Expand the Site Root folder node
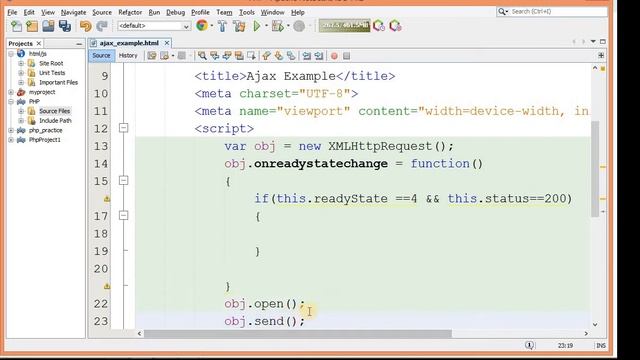This screenshot has width=640, height=360. pyautogui.click(x=21, y=63)
